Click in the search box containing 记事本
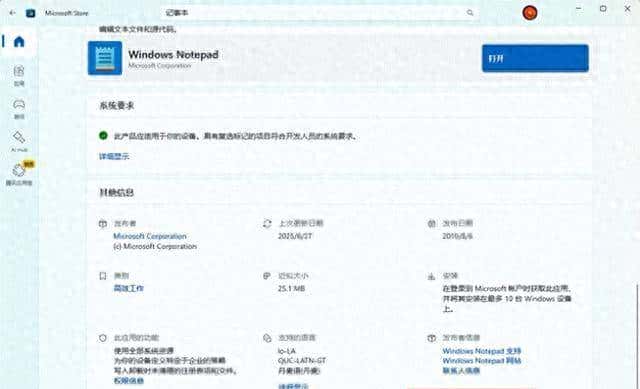640x389 pixels. pos(319,13)
